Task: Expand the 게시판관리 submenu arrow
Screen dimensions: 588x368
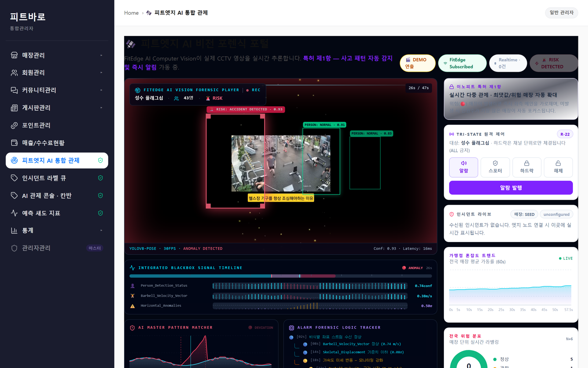Action: pyautogui.click(x=101, y=108)
